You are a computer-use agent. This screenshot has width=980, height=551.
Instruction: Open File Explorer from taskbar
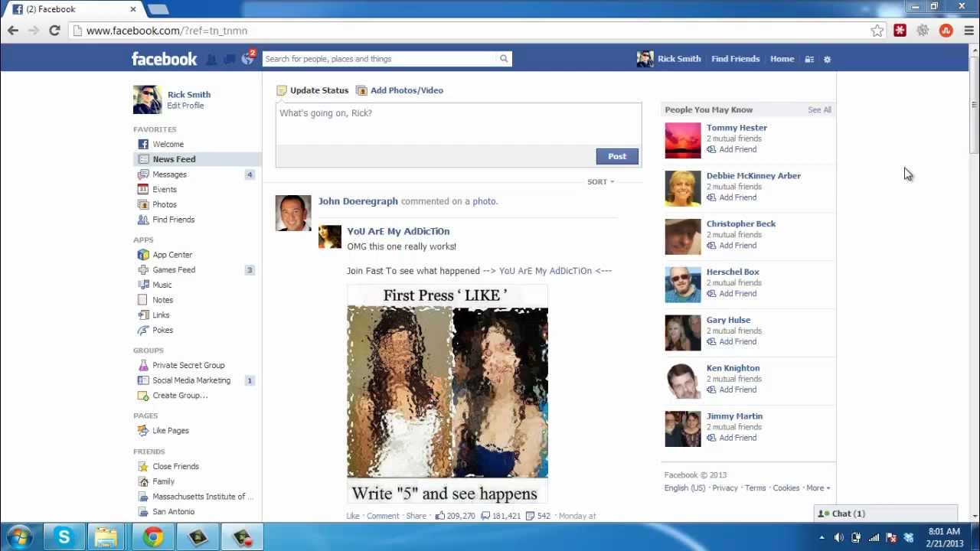[x=106, y=537]
